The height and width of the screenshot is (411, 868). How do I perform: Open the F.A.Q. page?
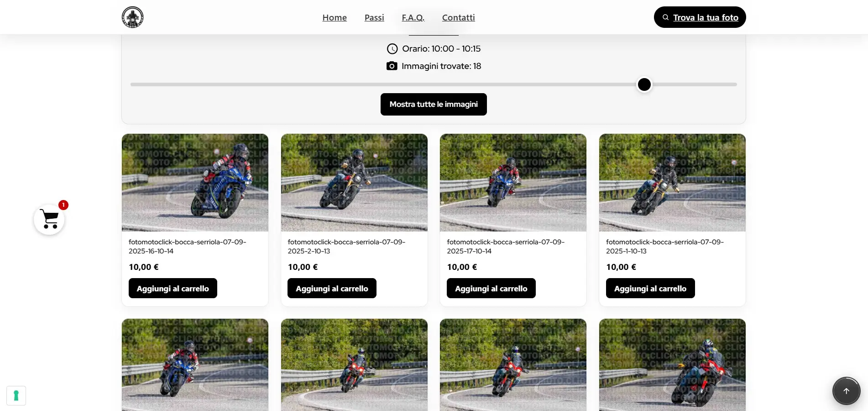click(413, 18)
